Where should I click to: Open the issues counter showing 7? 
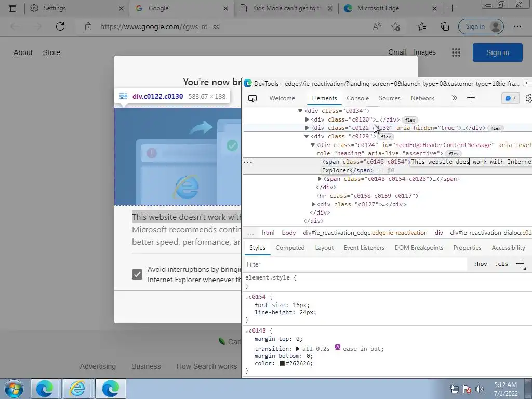[x=510, y=98]
